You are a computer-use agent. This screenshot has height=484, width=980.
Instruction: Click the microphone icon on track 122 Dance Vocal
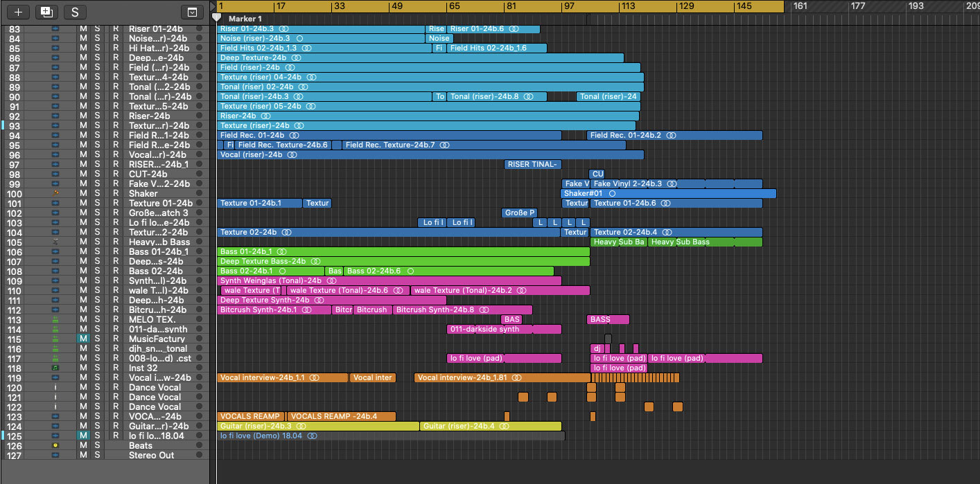coord(55,406)
